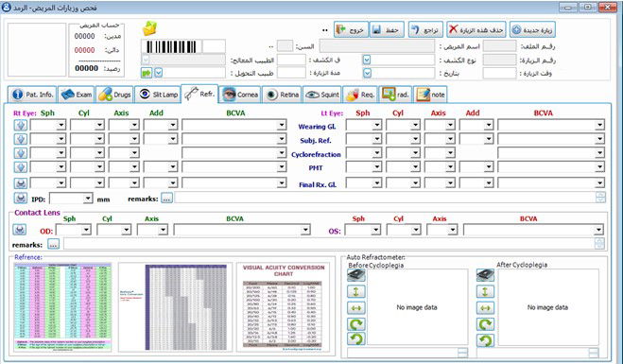The image size is (623, 364).
Task: Click the refraction remarks ellipsis button
Action: pos(166,199)
